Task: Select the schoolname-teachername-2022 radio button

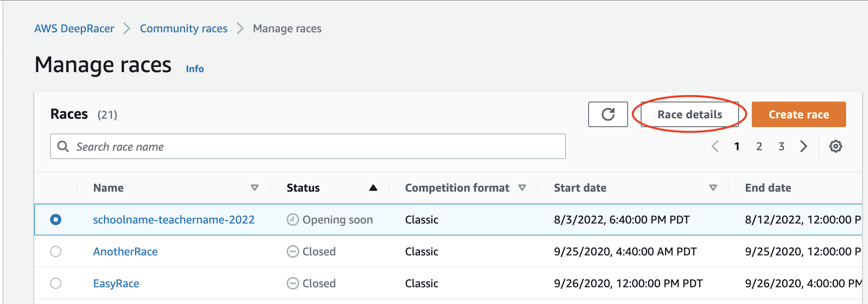Action: (x=56, y=219)
